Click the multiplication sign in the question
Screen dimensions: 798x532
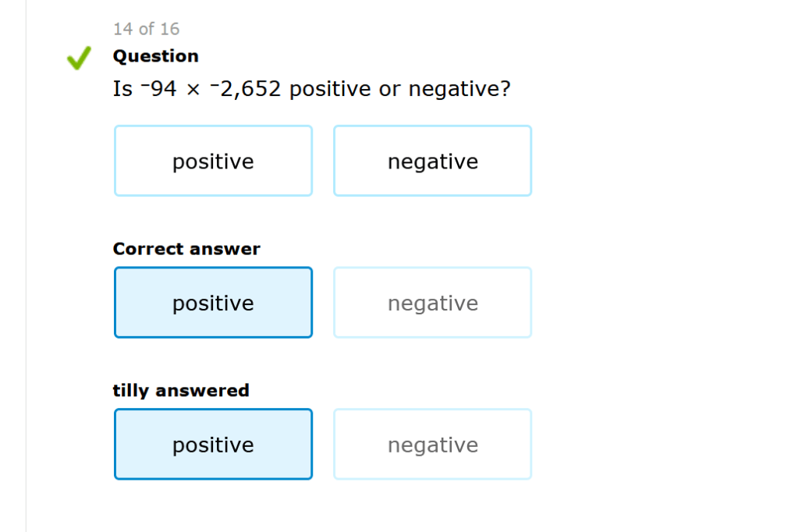click(x=193, y=90)
